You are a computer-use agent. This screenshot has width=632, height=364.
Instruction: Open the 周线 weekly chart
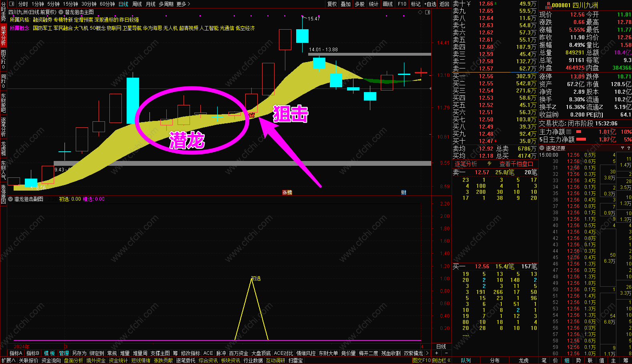(137, 4)
